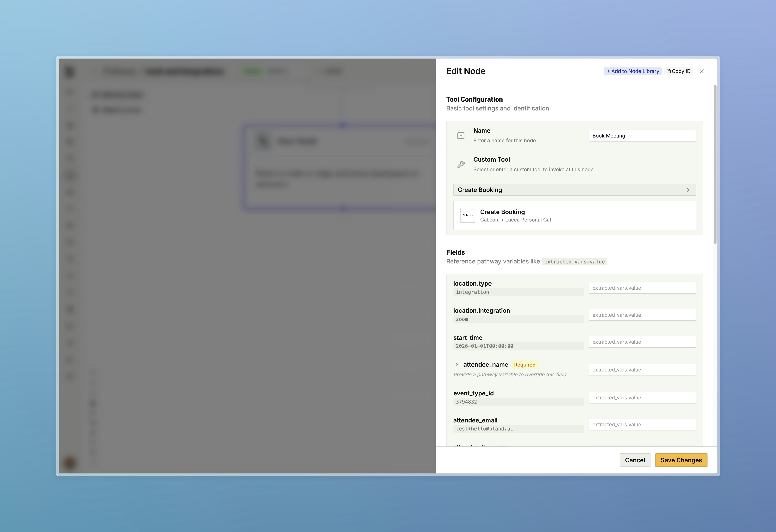Click the extracted_vars.value field for location.type

point(642,288)
